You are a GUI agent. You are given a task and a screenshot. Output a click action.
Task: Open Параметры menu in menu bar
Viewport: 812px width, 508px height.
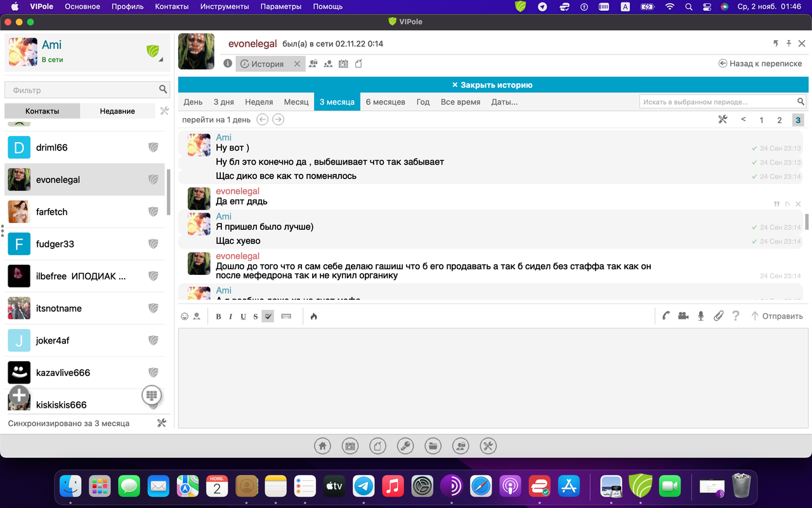pyautogui.click(x=281, y=6)
